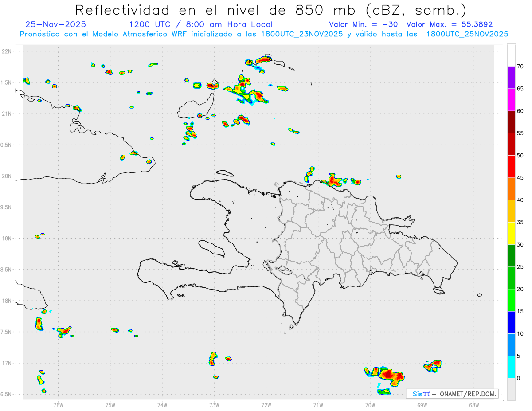Click "1200 UTC / 8:00 am Hora Local"

(x=201, y=24)
